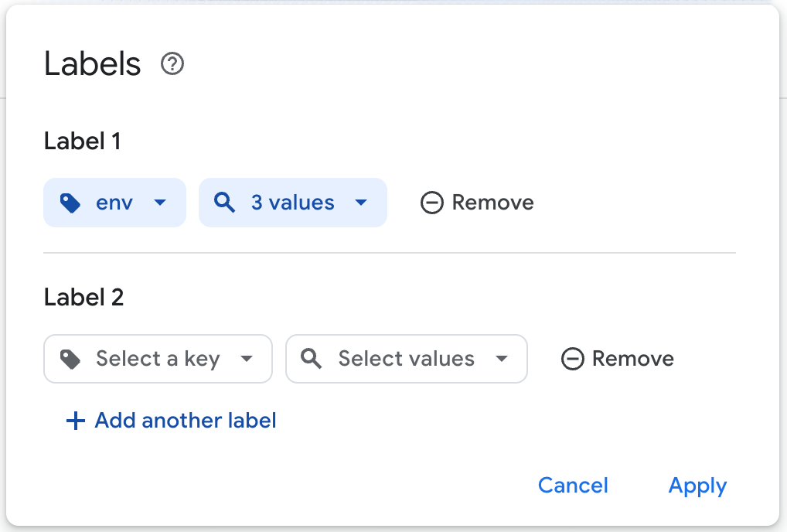The image size is (787, 532).
Task: Click the 3 values chip for Label 1
Action: [292, 203]
